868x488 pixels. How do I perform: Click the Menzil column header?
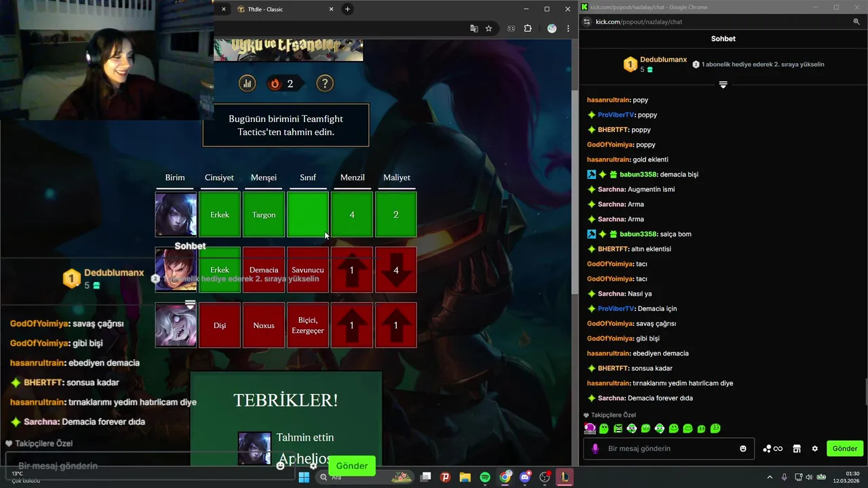[352, 178]
